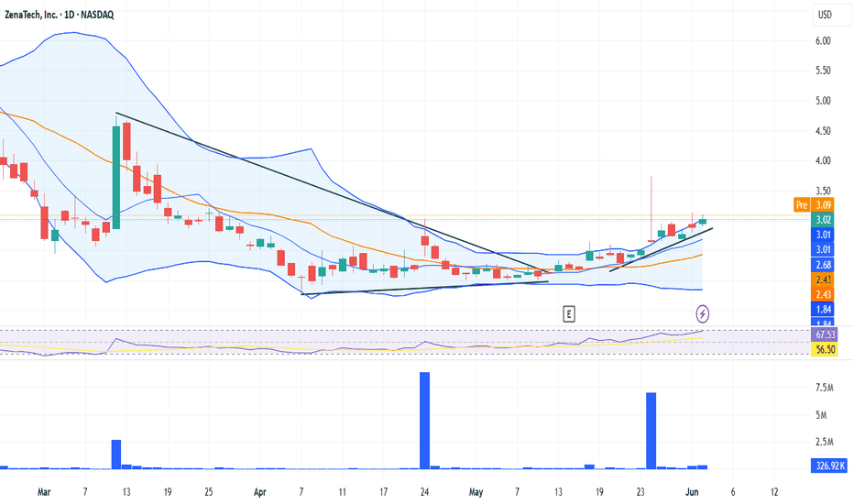Click the '23' date axis label
This screenshot has height=504, width=854.
pos(640,492)
